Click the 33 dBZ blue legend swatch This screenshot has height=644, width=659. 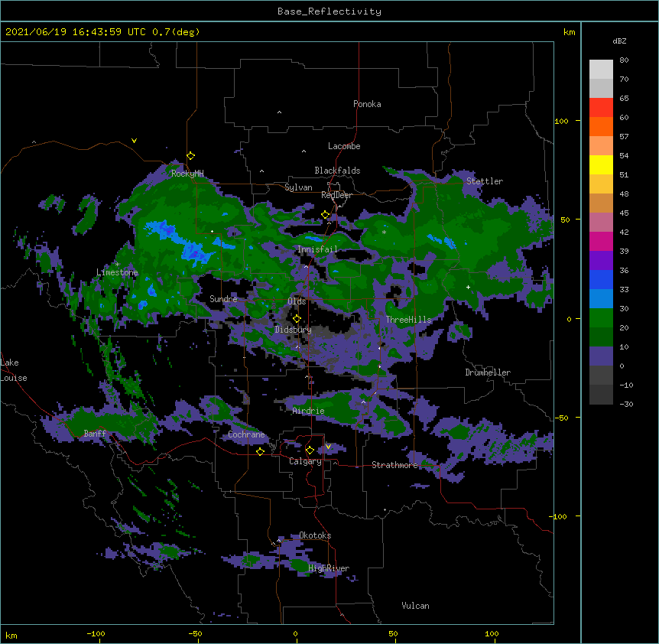(601, 279)
